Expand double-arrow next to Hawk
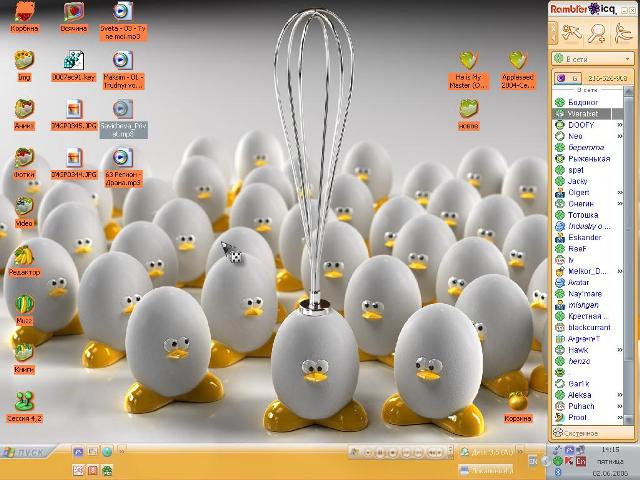640x480 pixels. coord(620,350)
